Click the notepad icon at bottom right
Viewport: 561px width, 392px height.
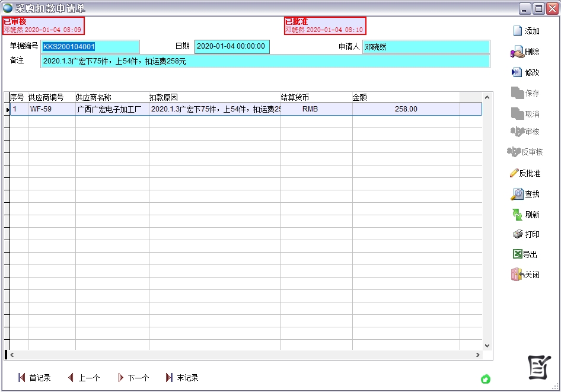[539, 368]
